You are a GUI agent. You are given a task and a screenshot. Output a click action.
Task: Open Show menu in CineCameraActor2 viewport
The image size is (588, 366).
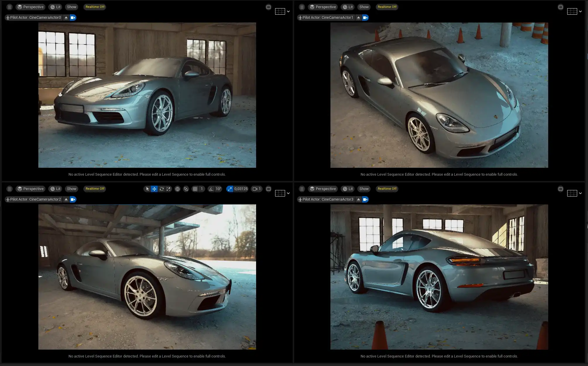[72, 189]
